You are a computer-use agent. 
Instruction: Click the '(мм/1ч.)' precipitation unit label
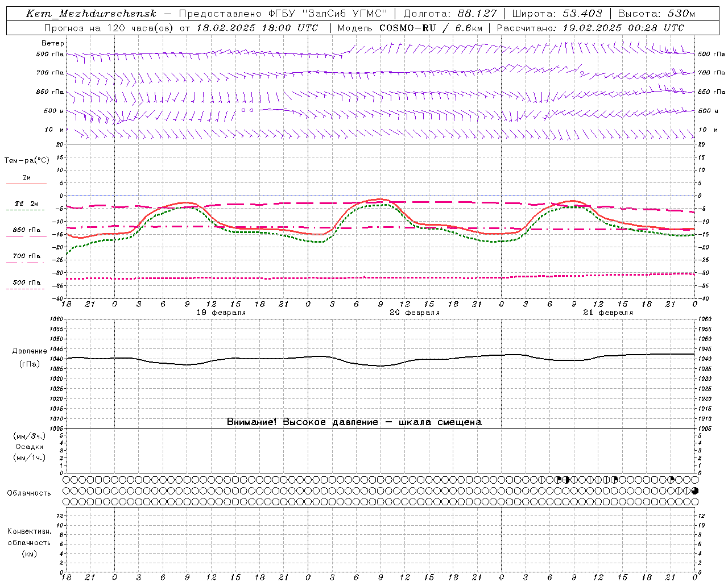pyautogui.click(x=30, y=458)
